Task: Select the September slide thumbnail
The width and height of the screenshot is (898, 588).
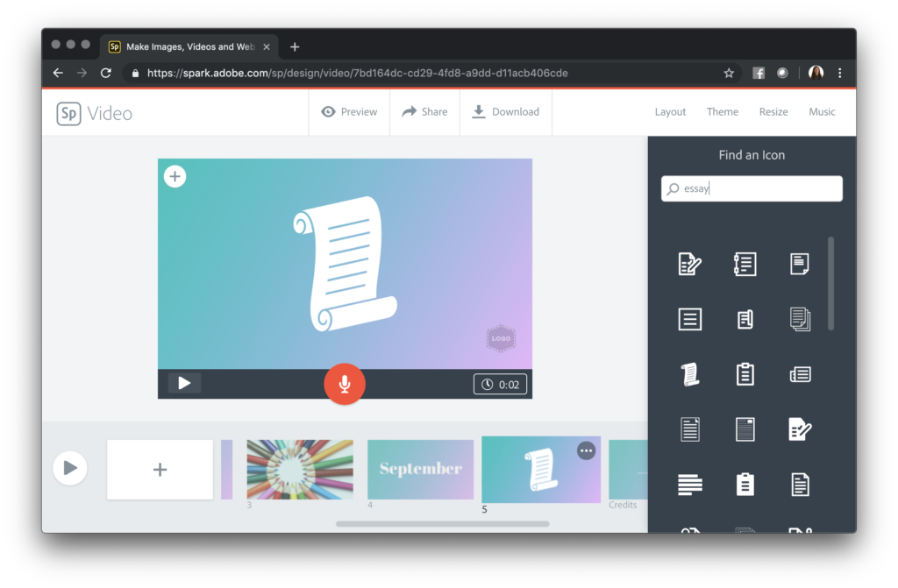Action: click(x=420, y=468)
